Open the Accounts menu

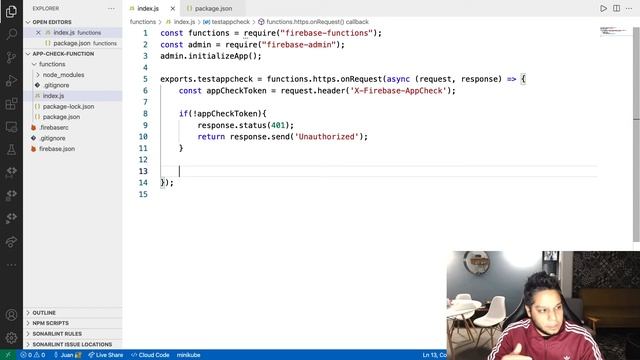click(11, 315)
